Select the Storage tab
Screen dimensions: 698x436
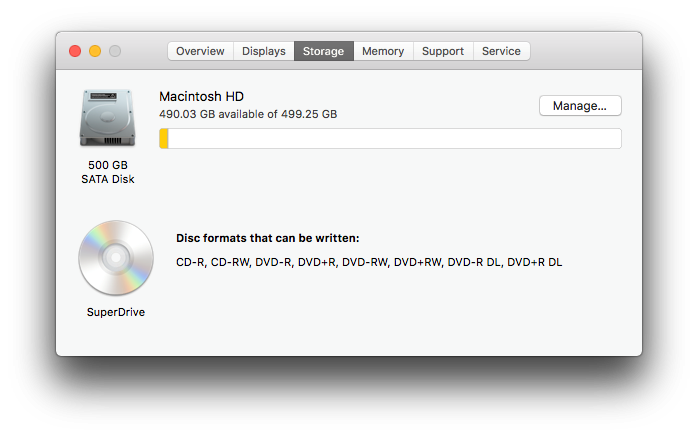click(323, 51)
